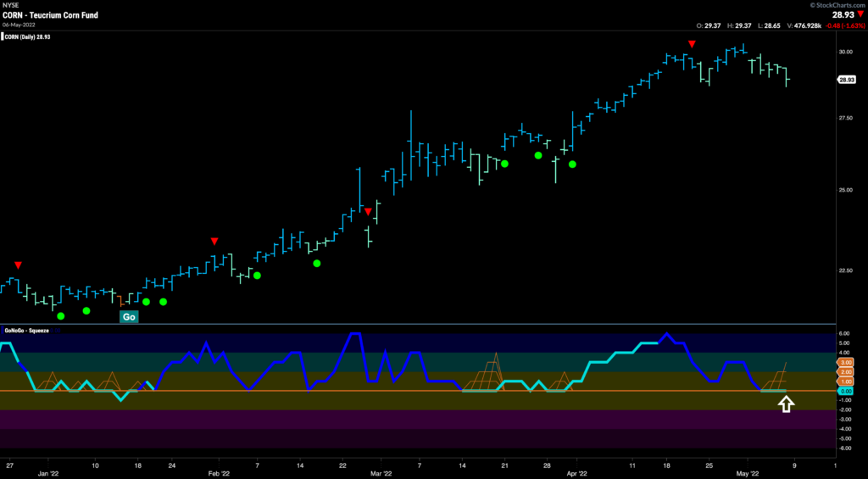868x479 pixels.
Task: Click the teal 'Go' signal label
Action: [129, 317]
